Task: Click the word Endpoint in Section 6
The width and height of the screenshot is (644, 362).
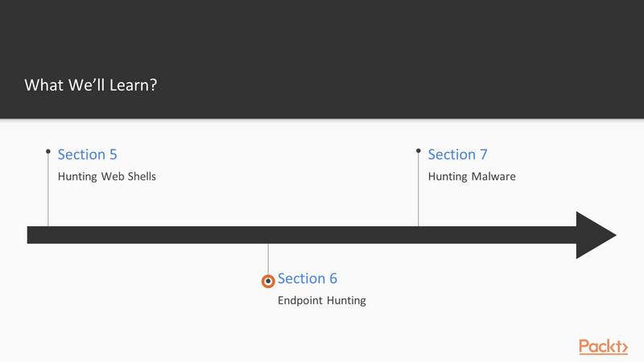Action: (x=300, y=300)
